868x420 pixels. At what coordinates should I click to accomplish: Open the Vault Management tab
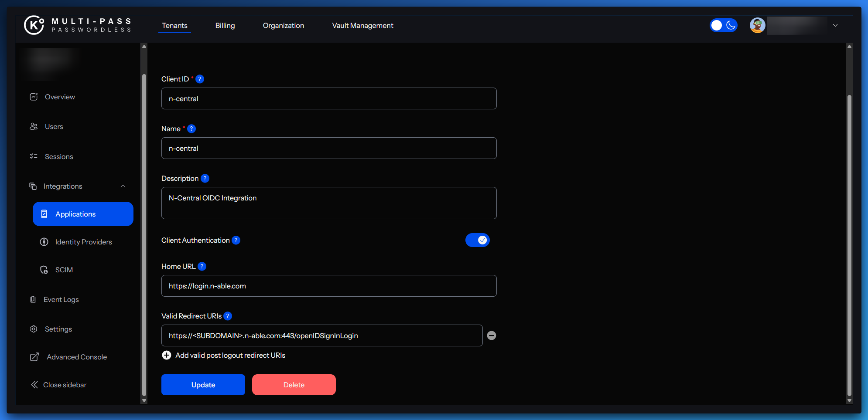pos(362,26)
